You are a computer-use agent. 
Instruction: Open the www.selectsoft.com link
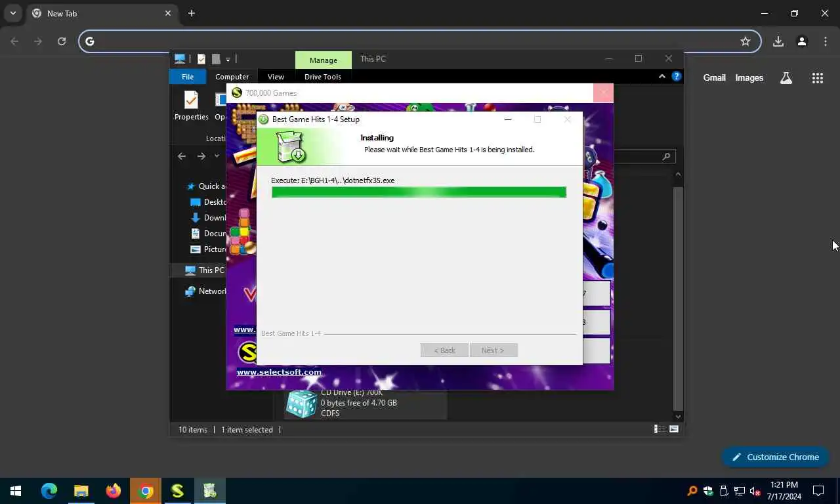click(279, 372)
